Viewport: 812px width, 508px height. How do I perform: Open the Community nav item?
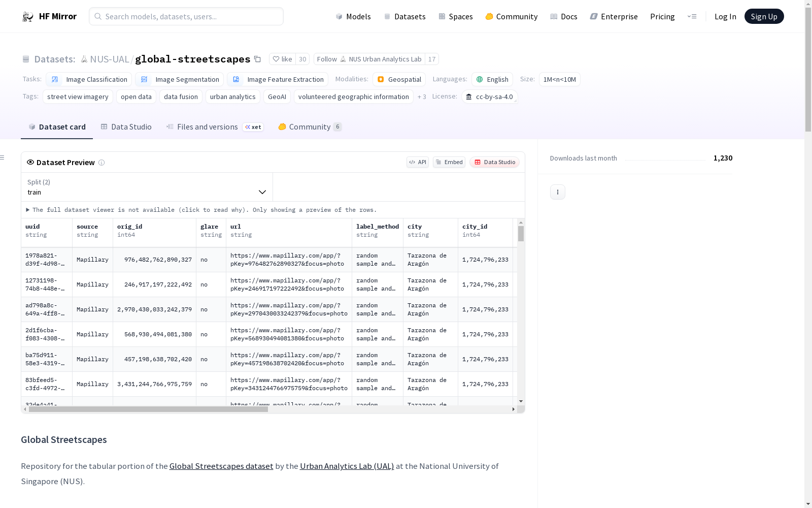tap(511, 16)
